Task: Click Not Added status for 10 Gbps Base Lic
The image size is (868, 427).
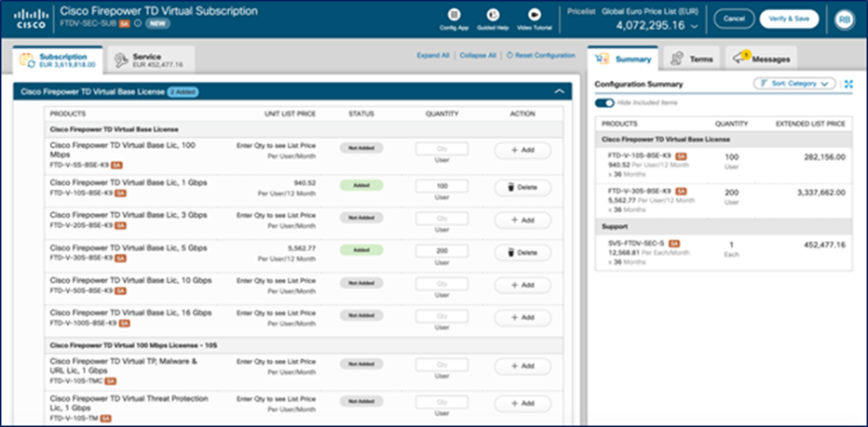Action: [x=361, y=283]
